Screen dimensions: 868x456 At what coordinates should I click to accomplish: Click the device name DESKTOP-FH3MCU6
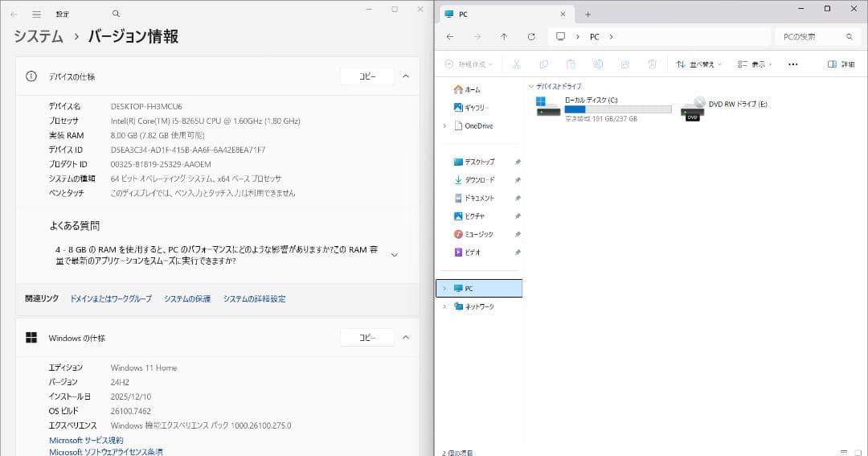[146, 106]
